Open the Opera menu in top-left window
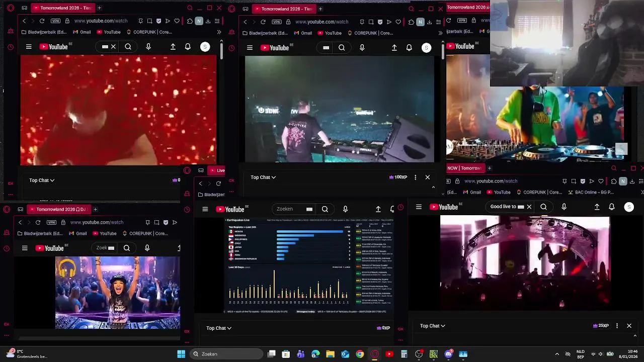 [x=11, y=8]
